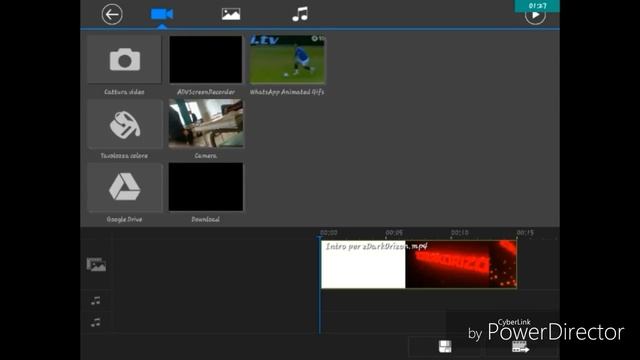
Task: Click the Cattura video label
Action: (124, 92)
